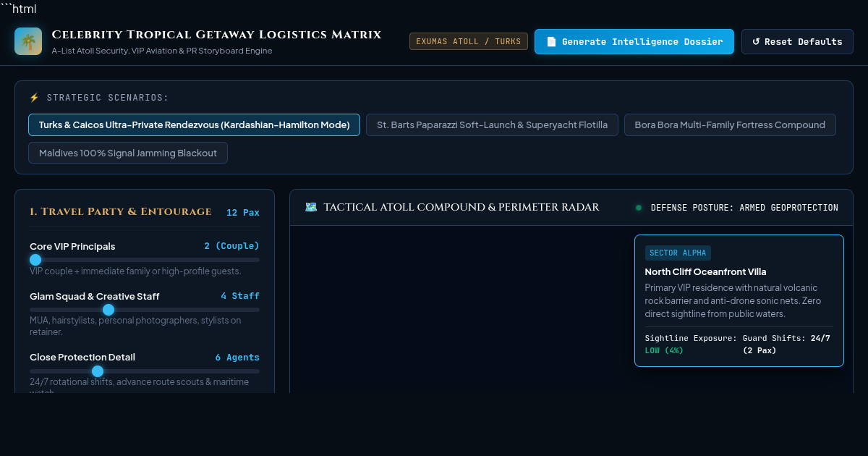This screenshot has width=868, height=456.
Task: Click the green Defense Posture status dot
Action: tap(639, 208)
